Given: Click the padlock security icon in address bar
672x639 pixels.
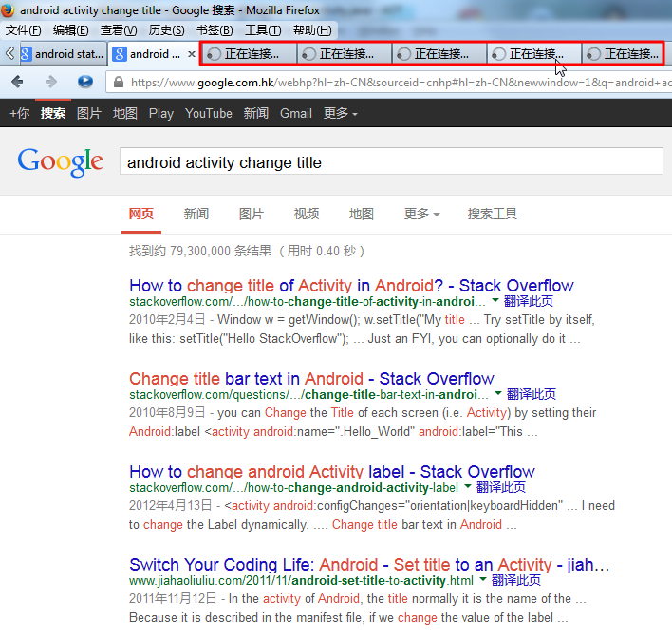Looking at the screenshot, I should click(119, 82).
